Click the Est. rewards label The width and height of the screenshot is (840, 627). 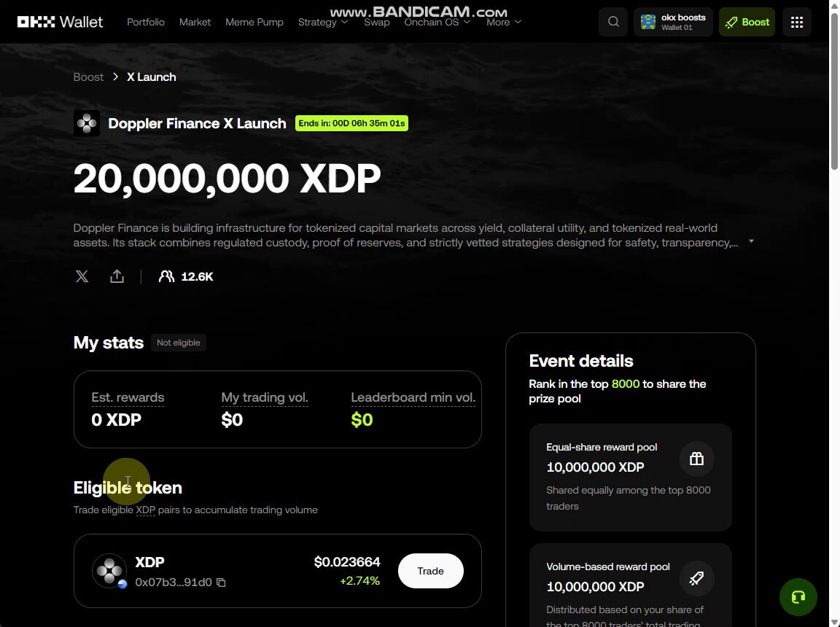(128, 397)
